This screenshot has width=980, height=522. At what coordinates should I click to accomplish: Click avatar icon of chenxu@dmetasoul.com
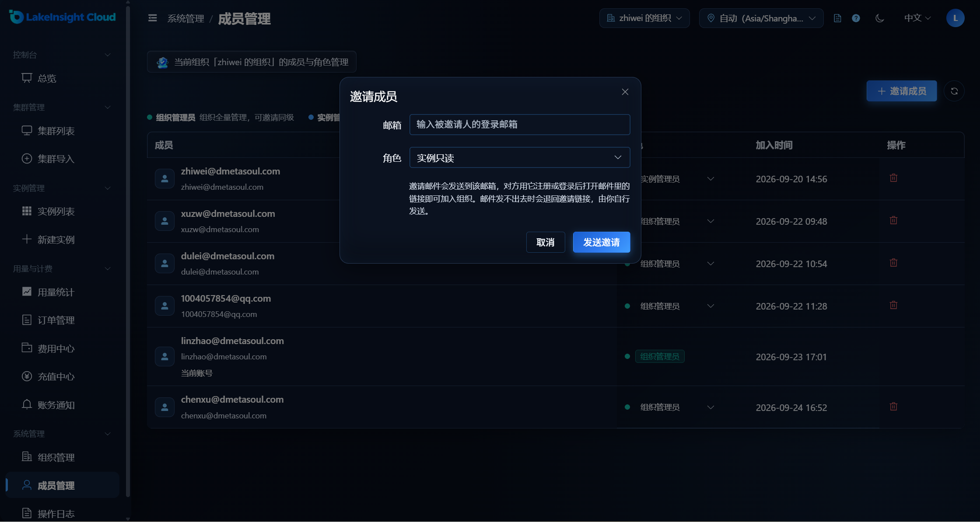[x=164, y=407]
